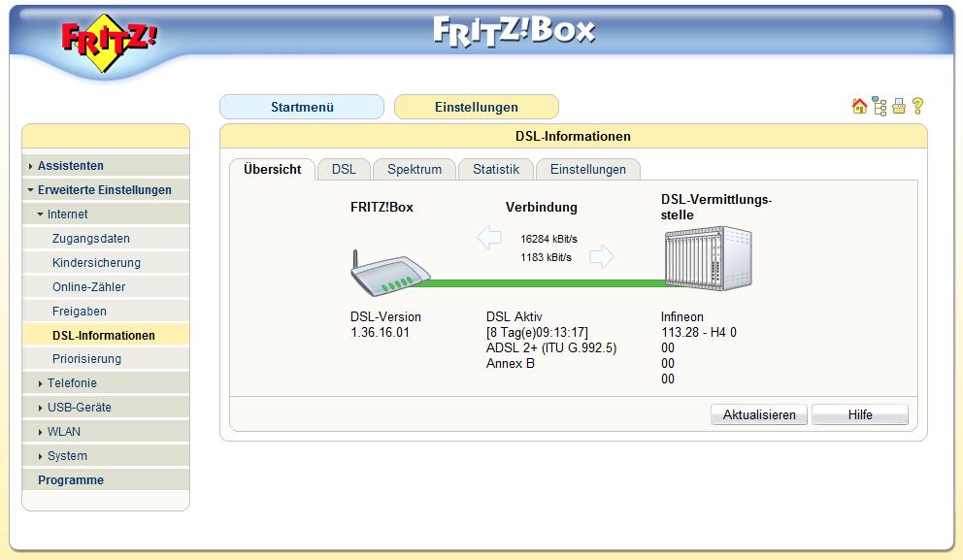The height and width of the screenshot is (560, 963).
Task: Open the home icon in the top right
Action: pyautogui.click(x=859, y=106)
